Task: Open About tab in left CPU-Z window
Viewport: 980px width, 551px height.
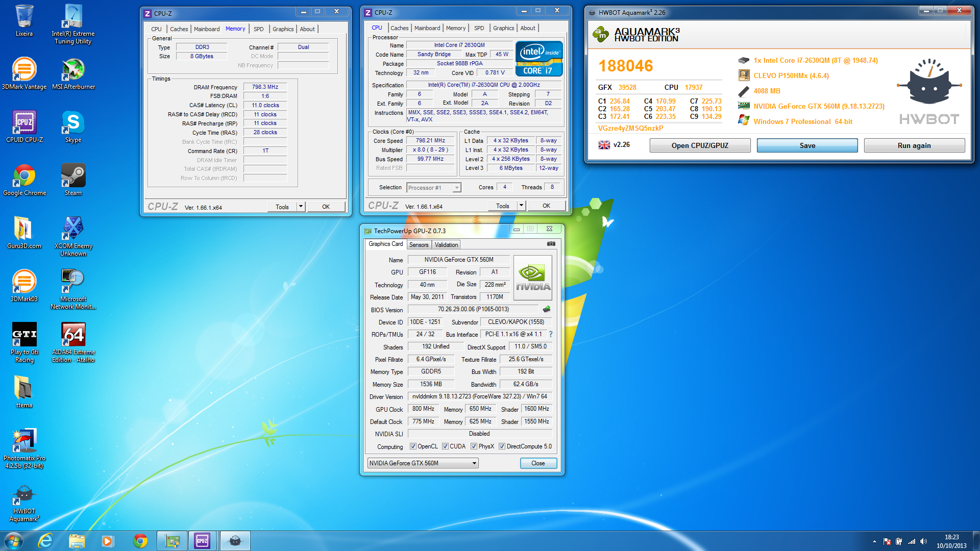Action: [307, 29]
